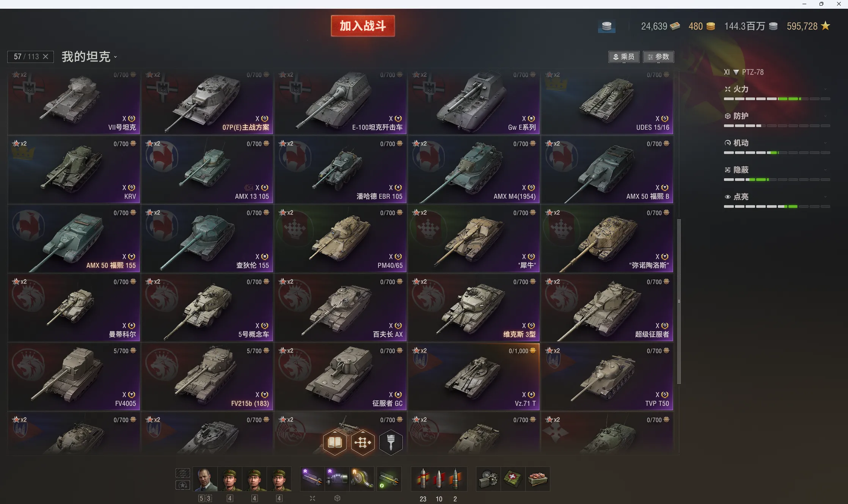Click the 加入战斗 battle button
848x504 pixels.
[363, 26]
